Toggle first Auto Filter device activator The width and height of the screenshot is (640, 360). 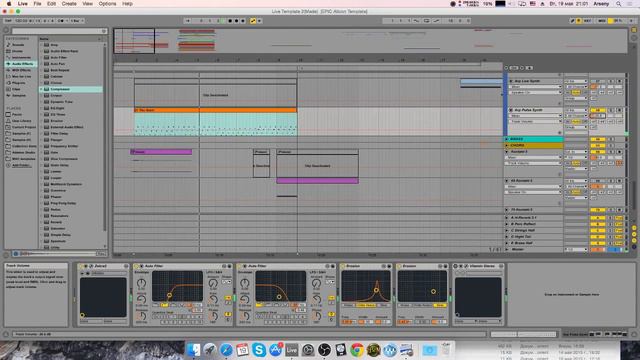tap(136, 266)
